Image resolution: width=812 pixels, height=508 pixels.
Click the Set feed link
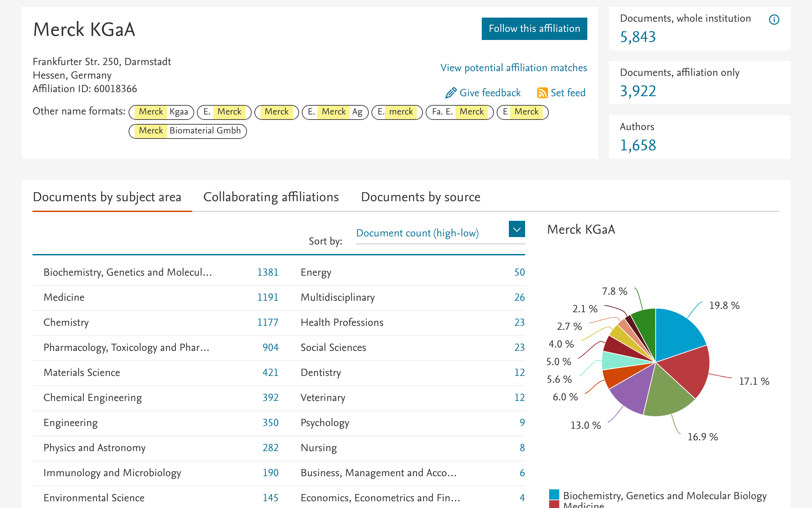[x=568, y=93]
